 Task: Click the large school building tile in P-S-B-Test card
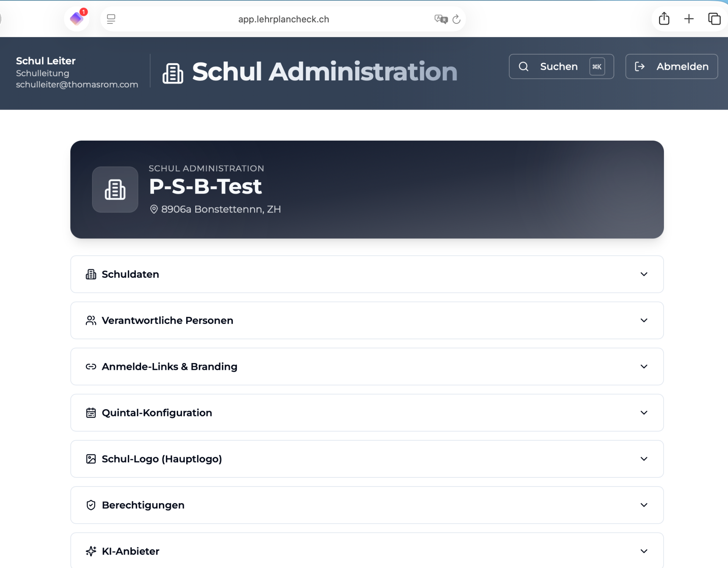pyautogui.click(x=115, y=189)
